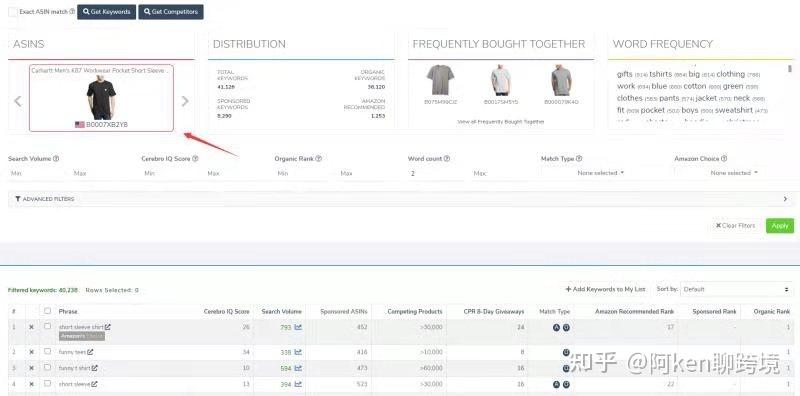Click the Amazon match type icon on first row

pyautogui.click(x=557, y=327)
